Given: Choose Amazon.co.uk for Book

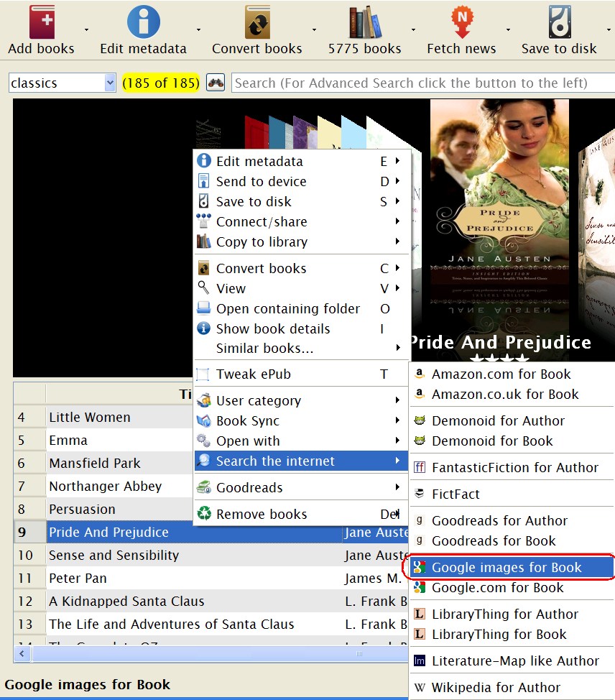Looking at the screenshot, I should pyautogui.click(x=512, y=394).
